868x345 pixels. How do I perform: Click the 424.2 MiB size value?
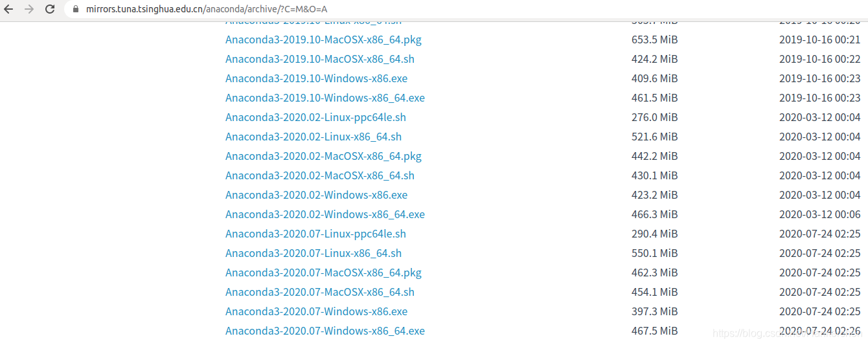click(654, 59)
